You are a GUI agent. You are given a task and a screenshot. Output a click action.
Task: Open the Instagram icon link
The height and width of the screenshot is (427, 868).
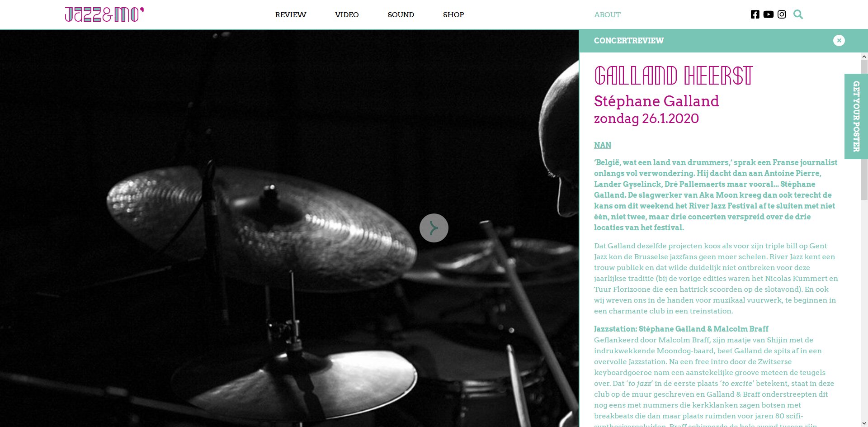(x=782, y=14)
